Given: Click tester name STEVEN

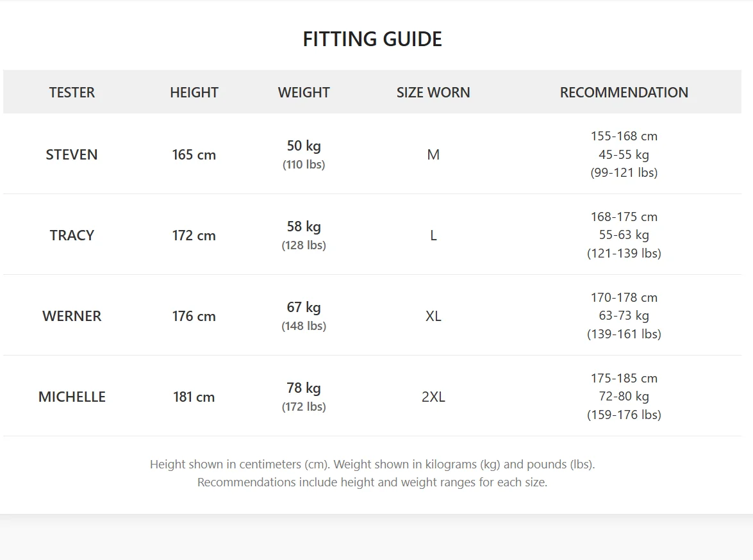Looking at the screenshot, I should tap(72, 154).
